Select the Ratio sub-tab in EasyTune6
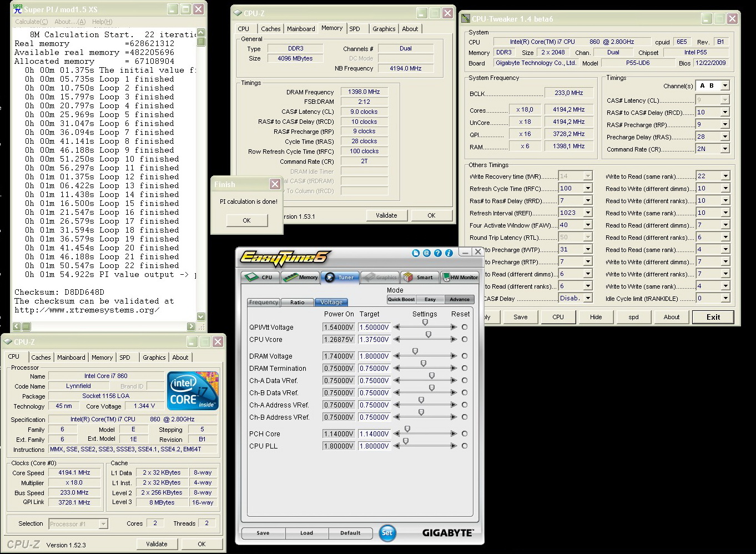The width and height of the screenshot is (756, 554). coord(298,303)
